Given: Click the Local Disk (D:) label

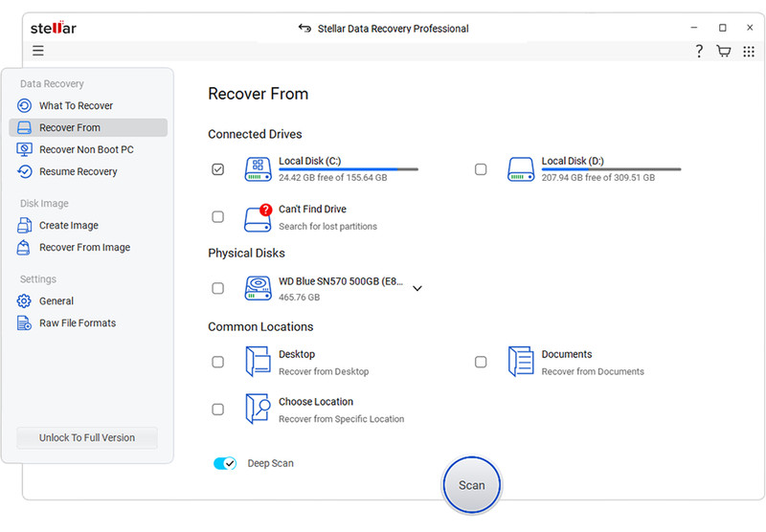Looking at the screenshot, I should pos(573,161).
